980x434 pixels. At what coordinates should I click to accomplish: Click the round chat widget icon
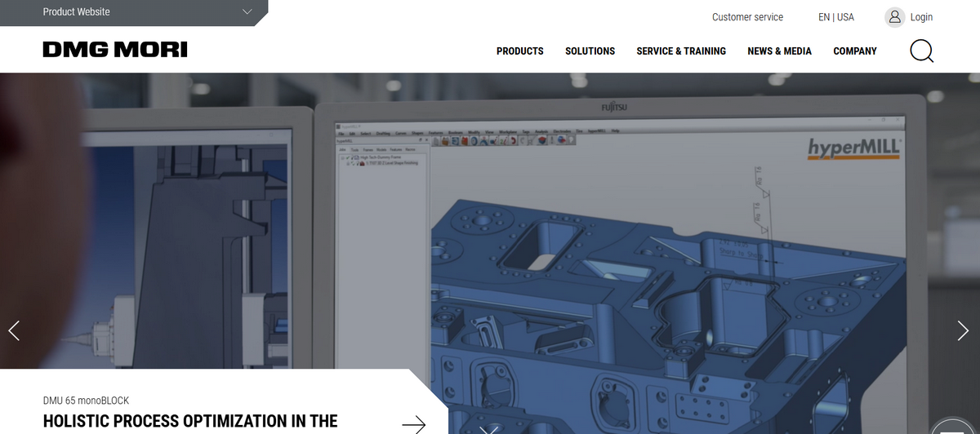click(x=954, y=427)
